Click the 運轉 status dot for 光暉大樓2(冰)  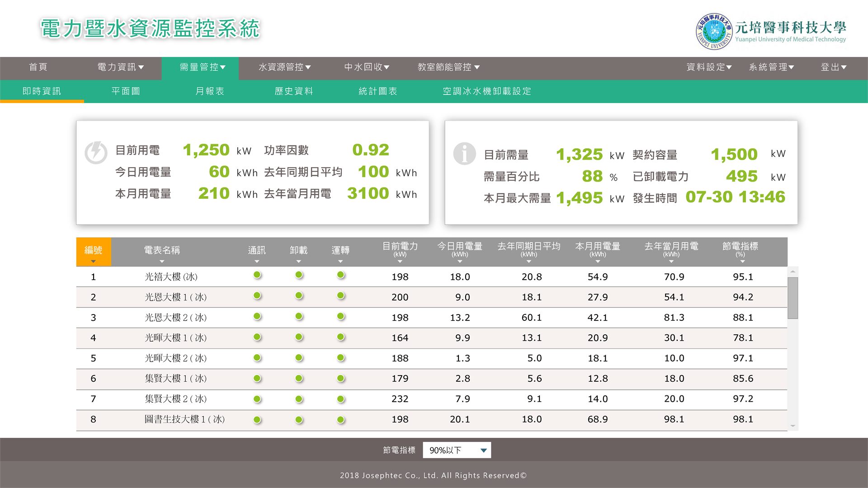pyautogui.click(x=341, y=358)
